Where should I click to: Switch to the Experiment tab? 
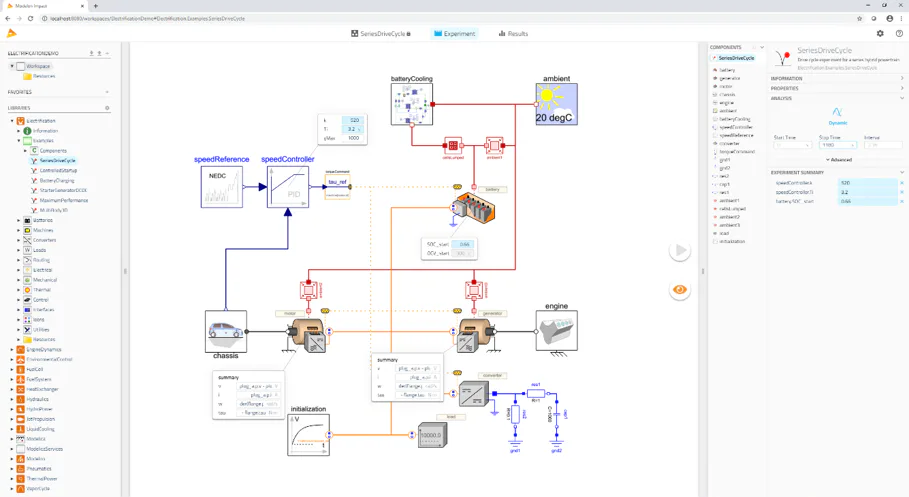[x=454, y=34]
